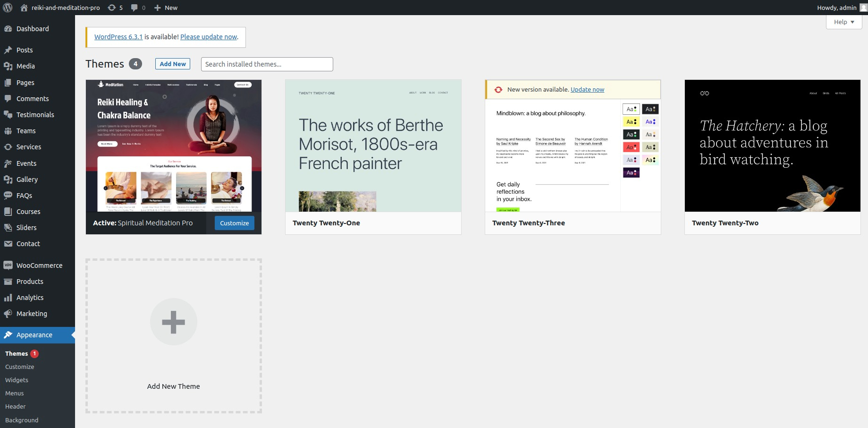Image resolution: width=868 pixels, height=428 pixels.
Task: Click the Services icon
Action: [8, 147]
